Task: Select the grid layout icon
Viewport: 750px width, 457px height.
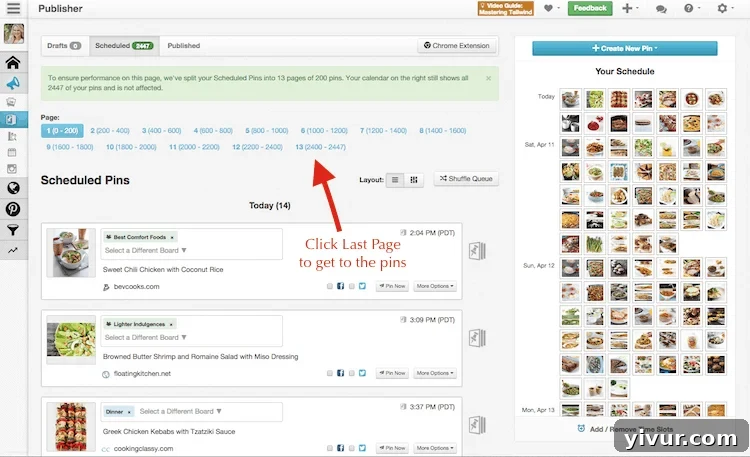Action: click(414, 179)
